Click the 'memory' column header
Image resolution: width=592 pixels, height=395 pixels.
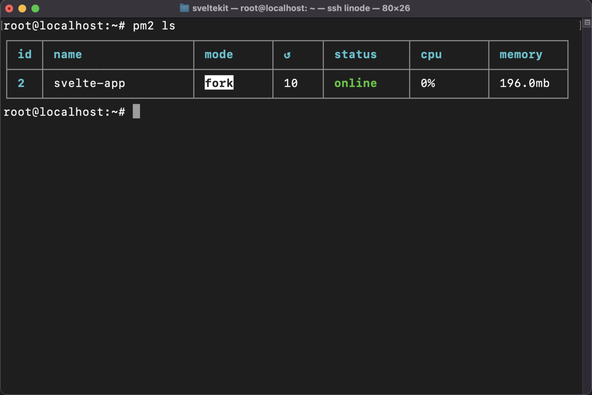click(521, 55)
